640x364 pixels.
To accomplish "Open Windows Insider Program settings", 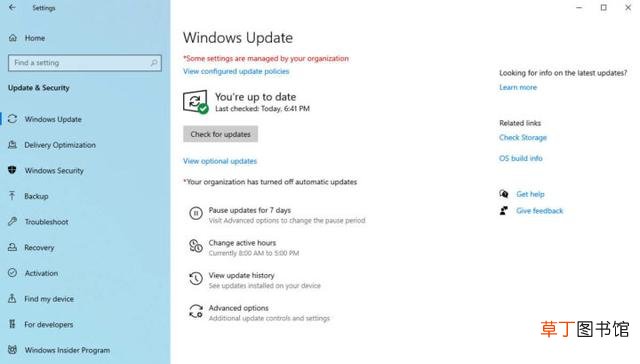I will tap(67, 350).
